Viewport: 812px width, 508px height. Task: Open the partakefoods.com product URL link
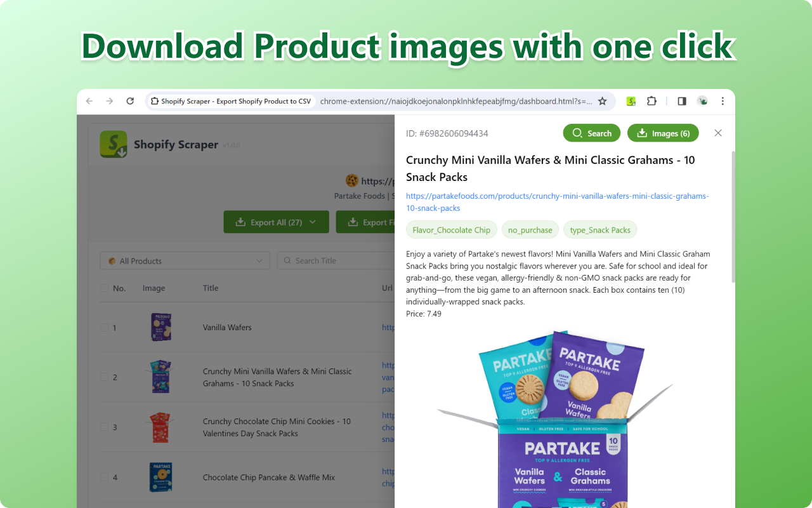coord(558,202)
